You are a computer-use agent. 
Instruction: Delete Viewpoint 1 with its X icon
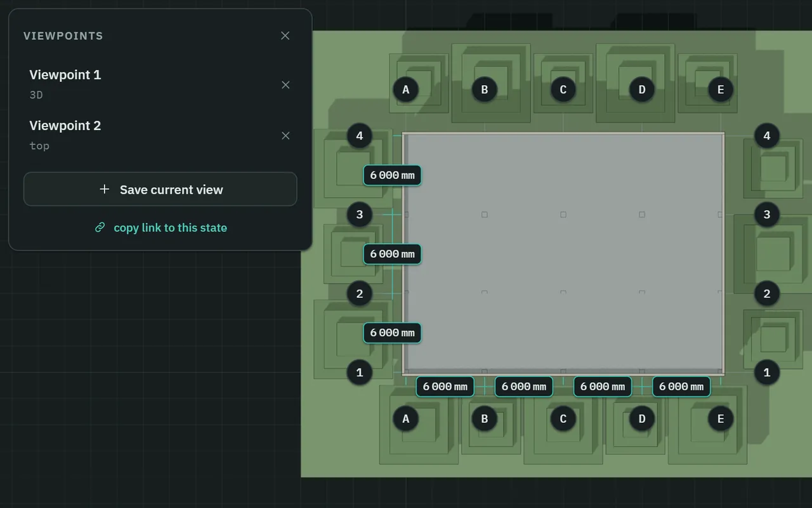pyautogui.click(x=285, y=84)
